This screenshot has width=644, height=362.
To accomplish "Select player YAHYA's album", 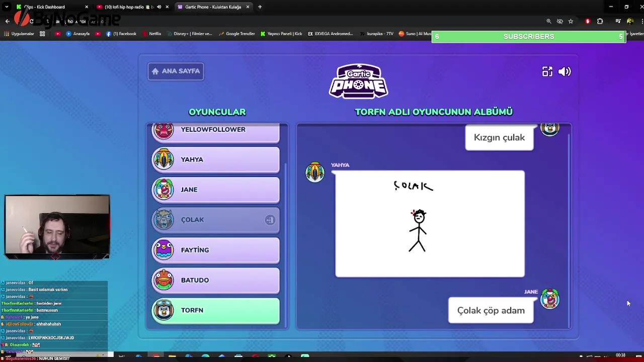I will coord(215,159).
